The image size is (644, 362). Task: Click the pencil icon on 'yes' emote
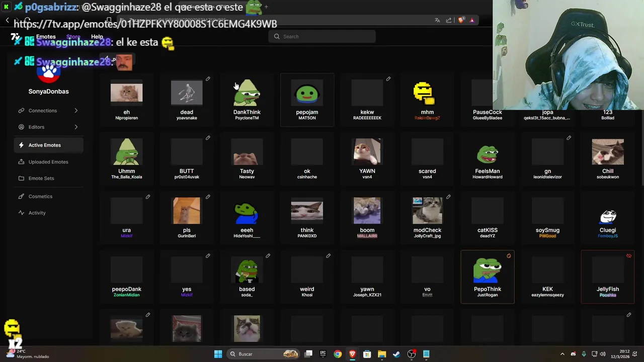click(208, 256)
